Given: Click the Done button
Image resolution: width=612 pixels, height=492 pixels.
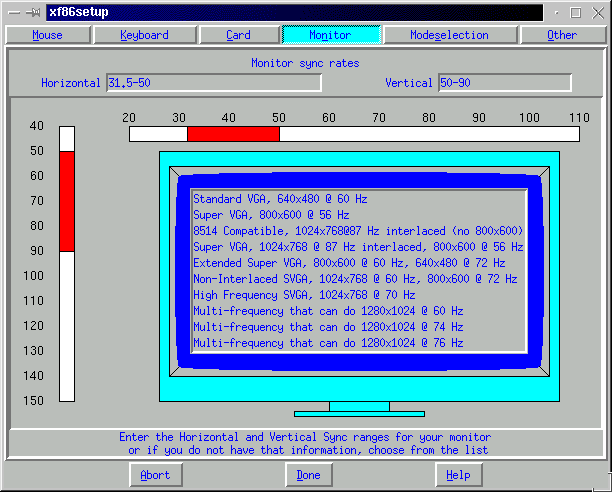Looking at the screenshot, I should (x=308, y=475).
